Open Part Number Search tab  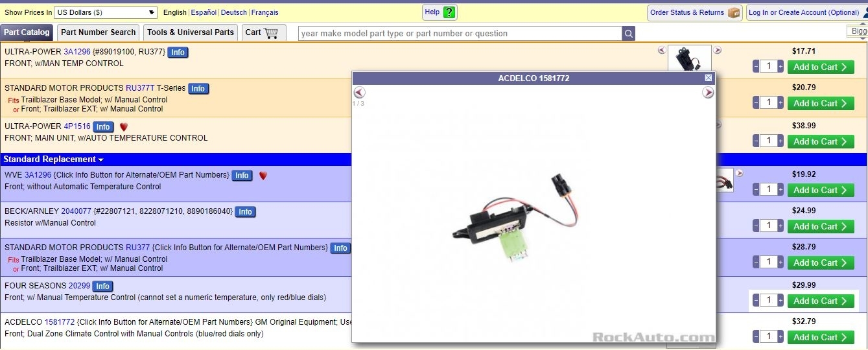[99, 32]
